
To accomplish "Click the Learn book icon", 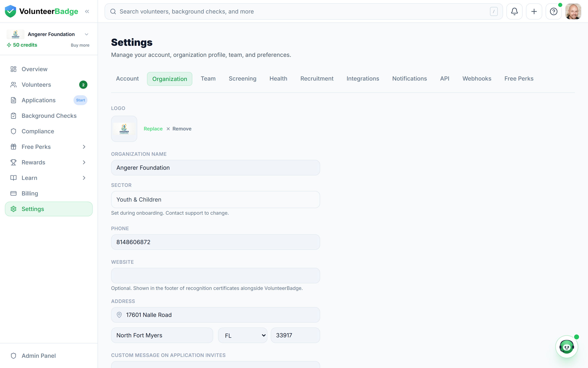I will (13, 178).
